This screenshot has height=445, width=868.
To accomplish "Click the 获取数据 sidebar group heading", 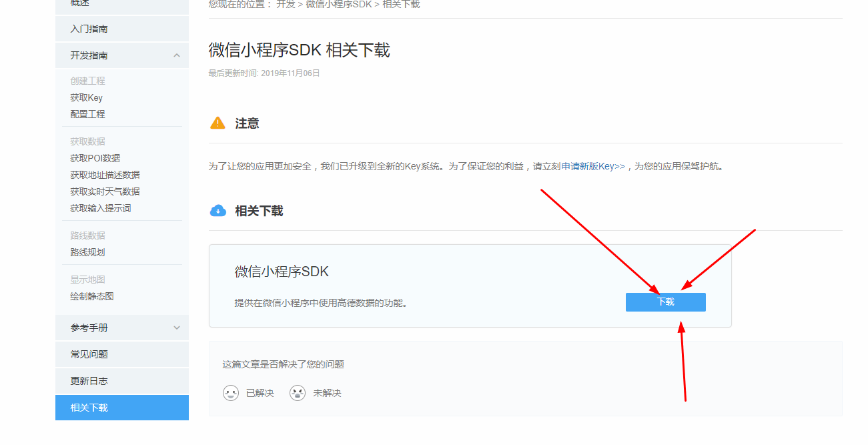I will tap(87, 141).
